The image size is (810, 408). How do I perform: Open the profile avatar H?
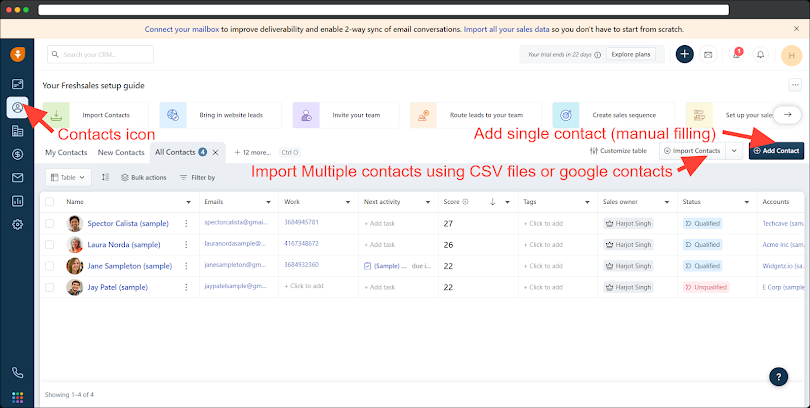click(791, 55)
